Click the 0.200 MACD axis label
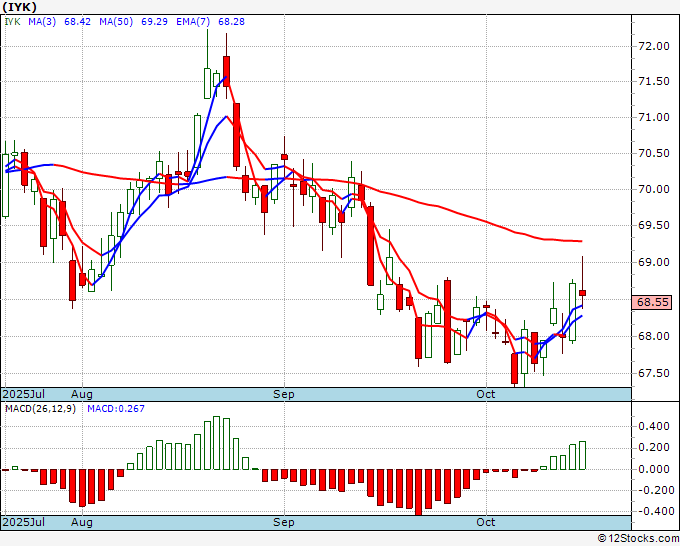Viewport: 680px width, 546px height. tap(654, 448)
